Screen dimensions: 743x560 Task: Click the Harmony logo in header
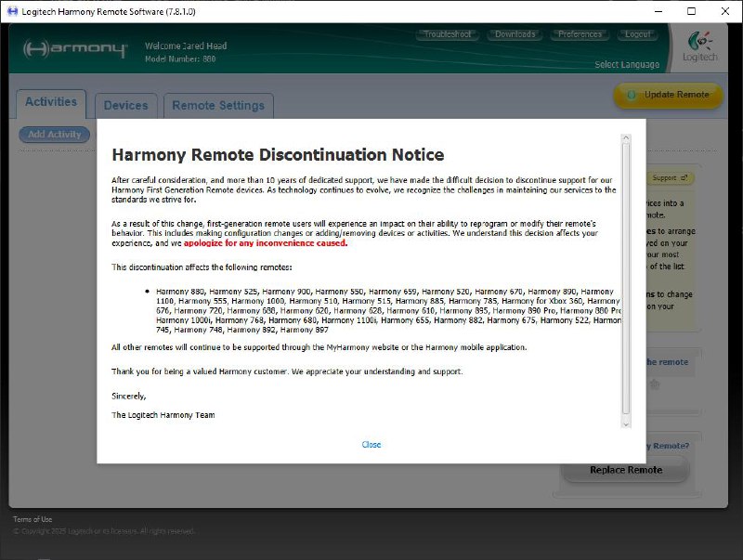(x=75, y=49)
